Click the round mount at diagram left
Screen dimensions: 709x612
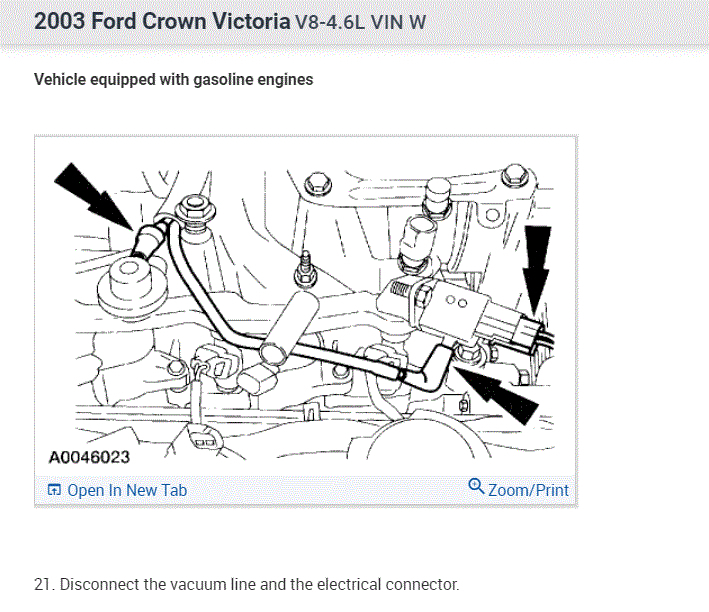(120, 285)
